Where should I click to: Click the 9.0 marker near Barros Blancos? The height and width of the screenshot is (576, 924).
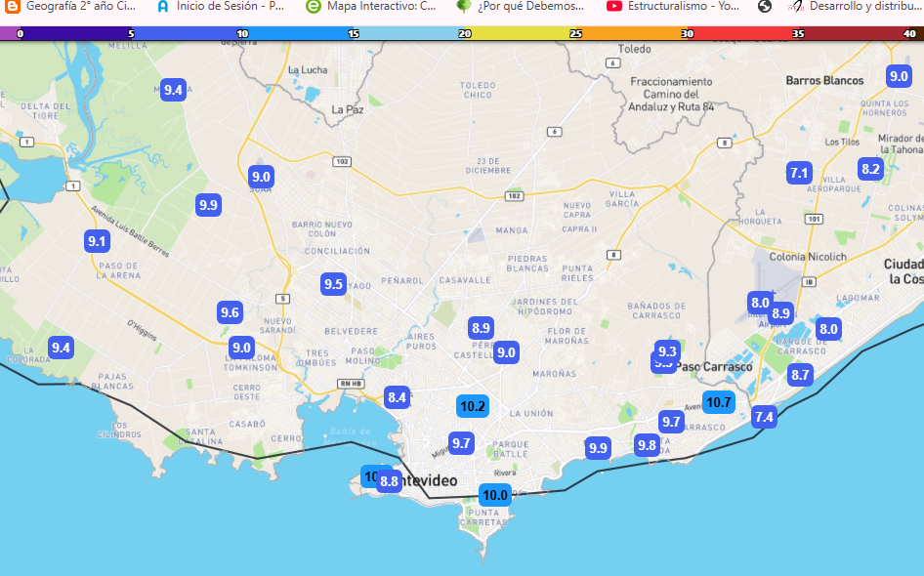899,76
